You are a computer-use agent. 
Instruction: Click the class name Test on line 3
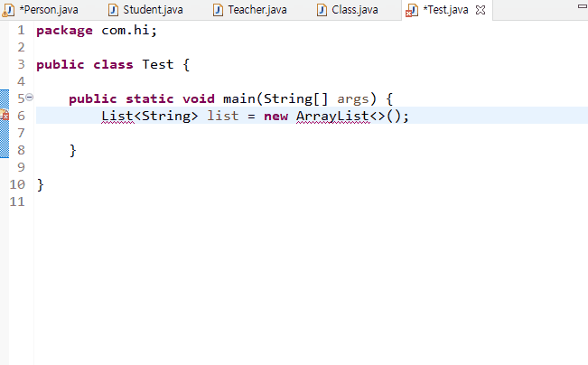click(x=158, y=64)
